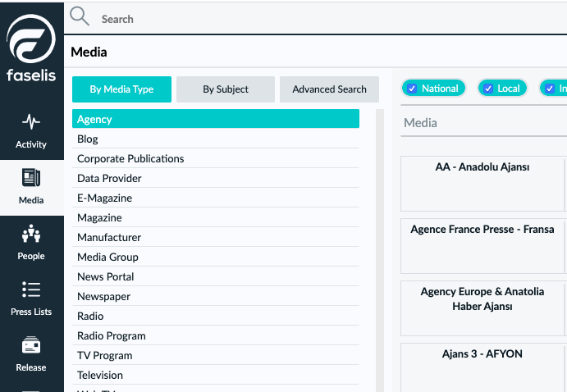Screen dimensions: 567x392
Task: Go to the People section icon
Action: (x=31, y=233)
